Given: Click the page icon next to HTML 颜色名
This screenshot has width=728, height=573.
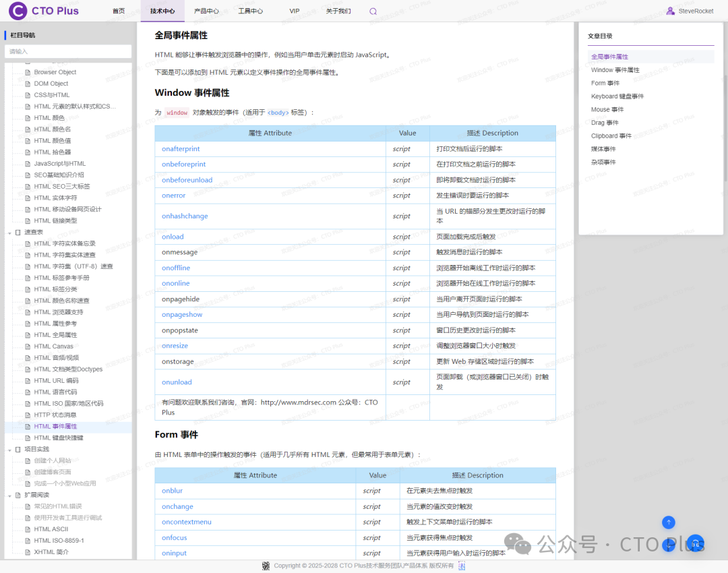Looking at the screenshot, I should pos(28,129).
